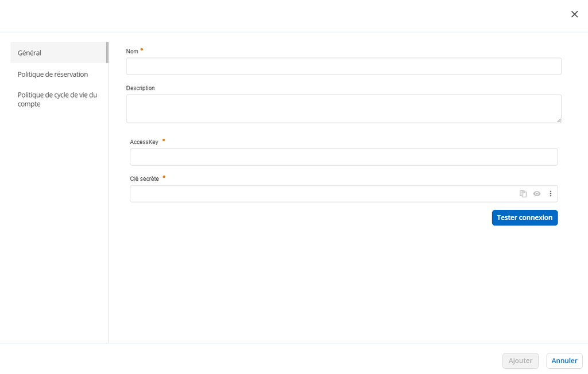The width and height of the screenshot is (588, 374).
Task: Click inside the Nom input field
Action: click(x=343, y=66)
